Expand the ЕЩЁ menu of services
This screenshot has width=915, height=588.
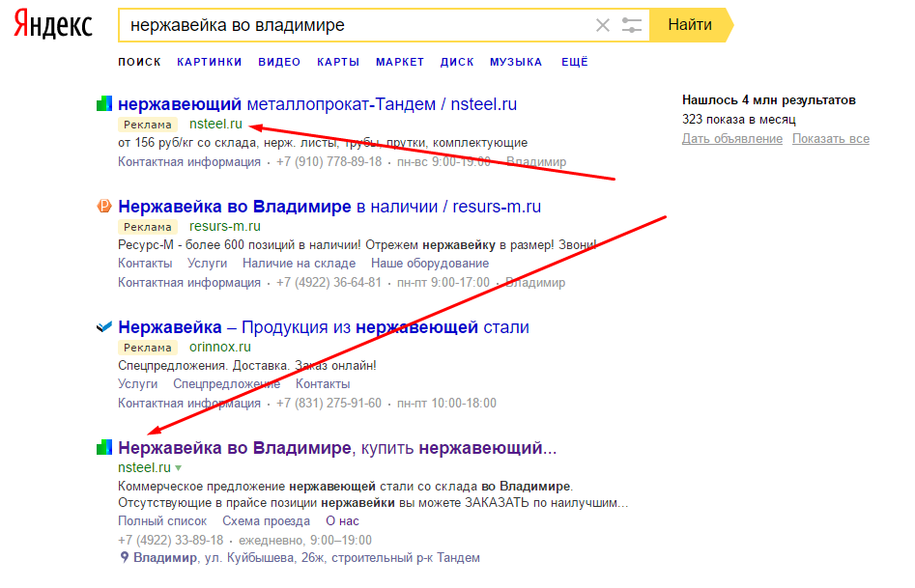(x=575, y=62)
